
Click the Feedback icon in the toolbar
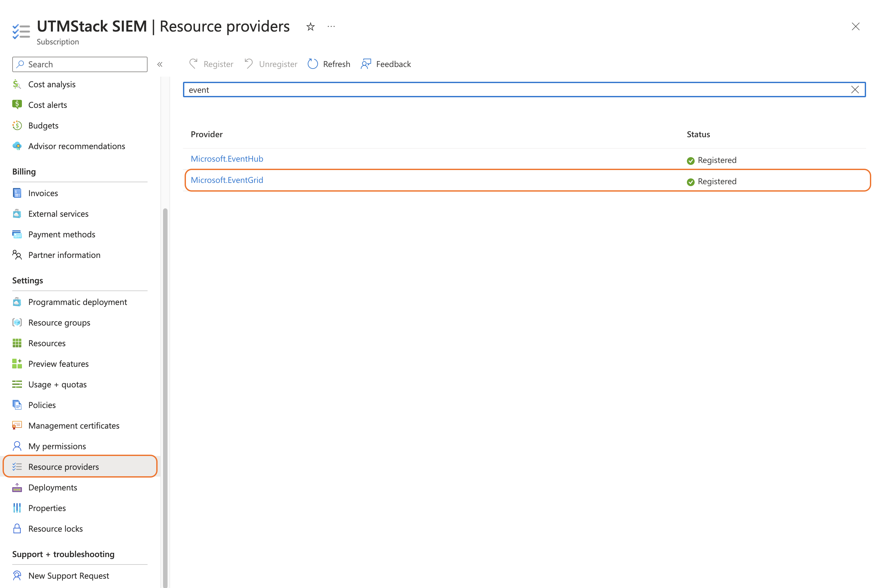[366, 64]
